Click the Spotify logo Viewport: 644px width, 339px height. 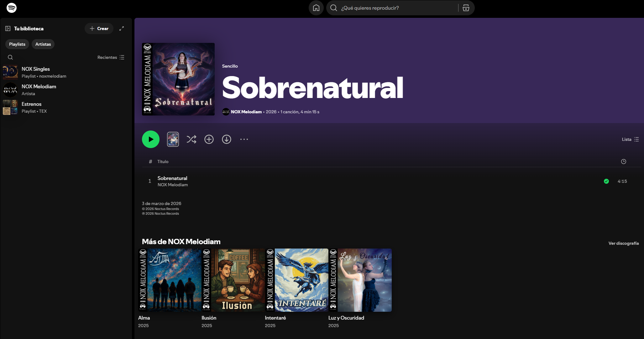pyautogui.click(x=12, y=8)
